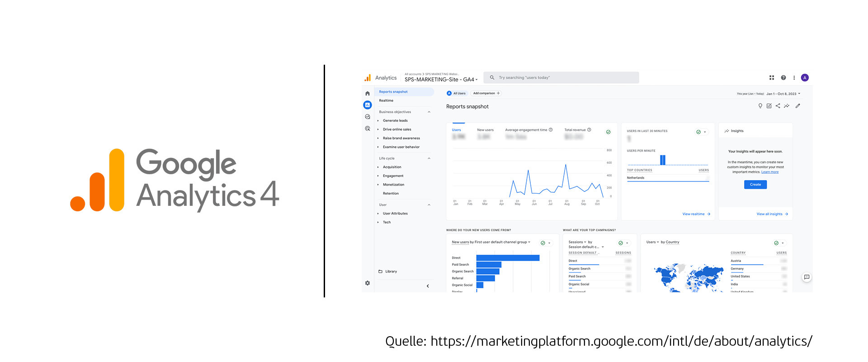Select Realtime in the reports menu
Viewport: 868px width, 362px height.
pos(386,100)
